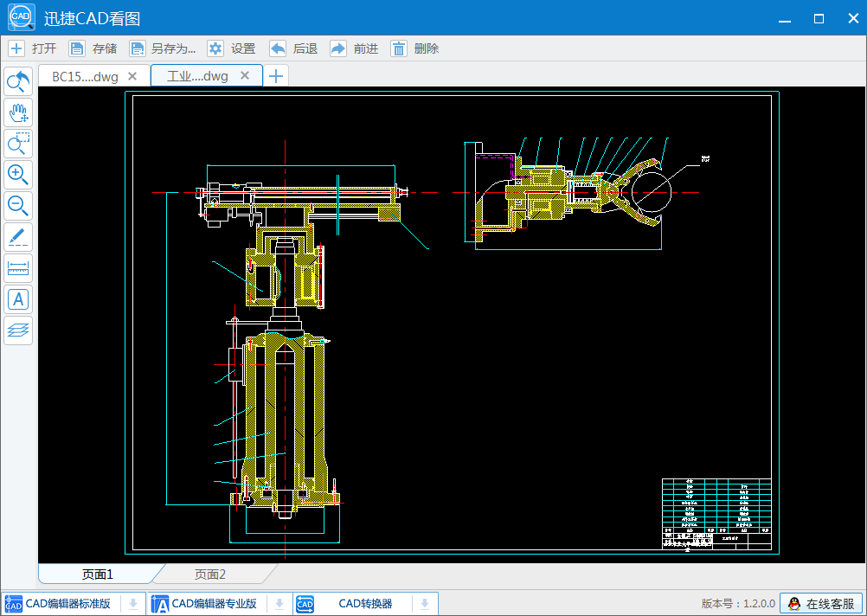The width and height of the screenshot is (867, 616).
Task: Close the 工业....dwg tab
Action: 246,75
